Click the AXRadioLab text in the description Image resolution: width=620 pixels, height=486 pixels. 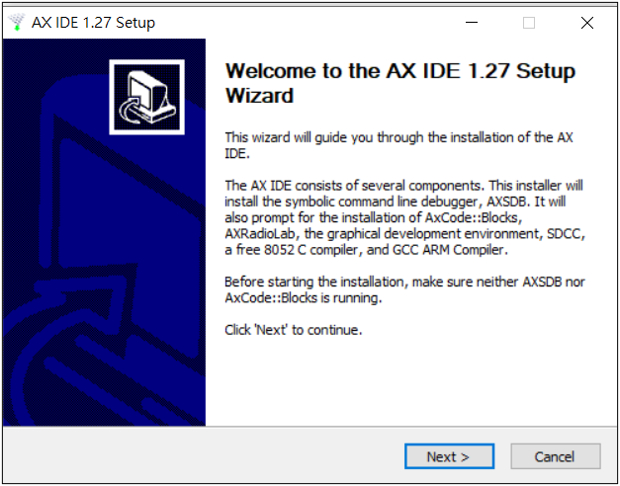point(260,234)
